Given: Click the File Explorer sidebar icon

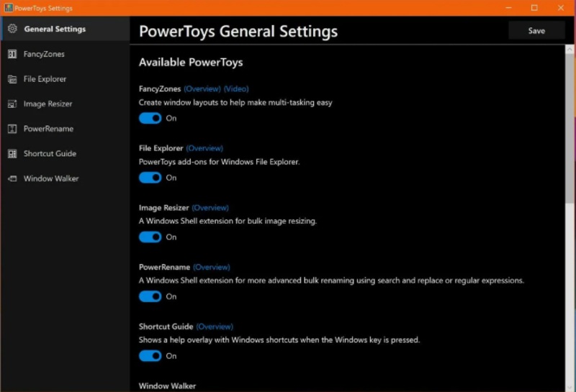Looking at the screenshot, I should 12,79.
